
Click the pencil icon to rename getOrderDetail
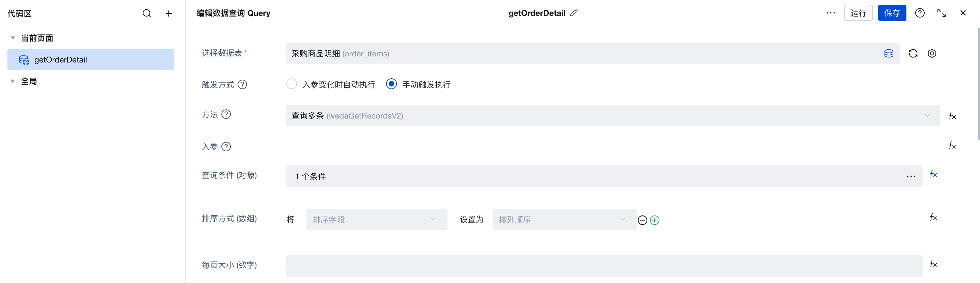(x=574, y=13)
